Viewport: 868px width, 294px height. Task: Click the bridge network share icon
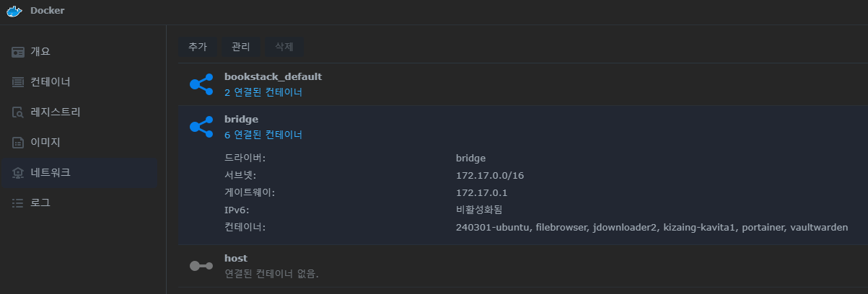point(201,127)
